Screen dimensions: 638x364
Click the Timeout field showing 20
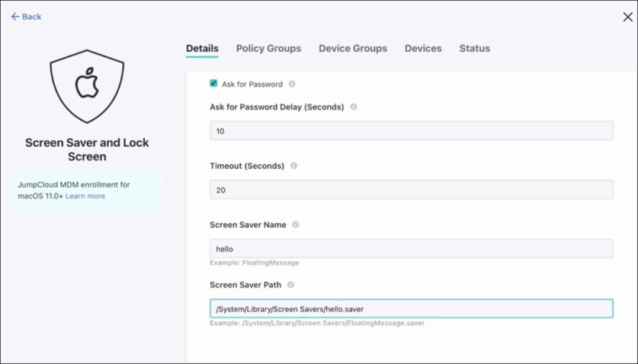coord(411,190)
